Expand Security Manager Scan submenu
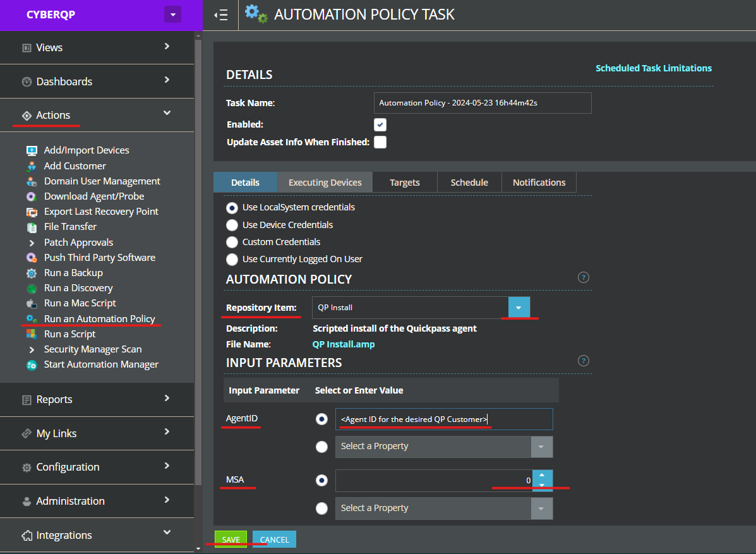This screenshot has height=554, width=756. click(x=32, y=350)
